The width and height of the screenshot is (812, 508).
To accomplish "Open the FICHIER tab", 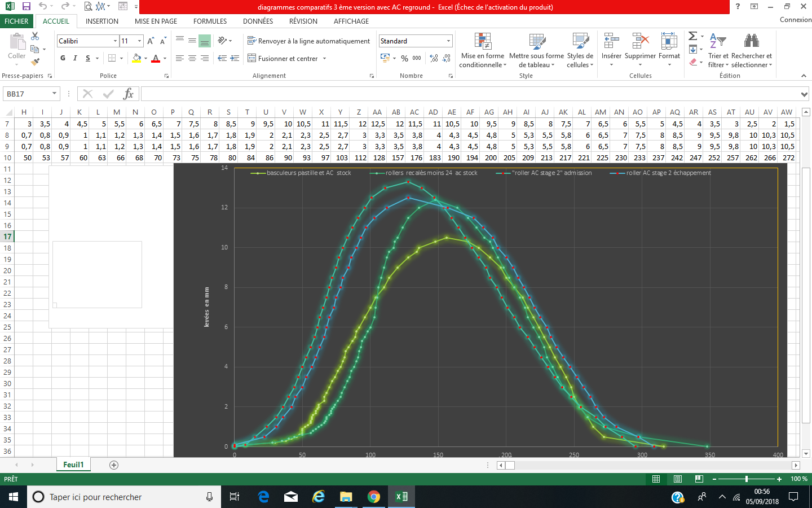I will 16,21.
